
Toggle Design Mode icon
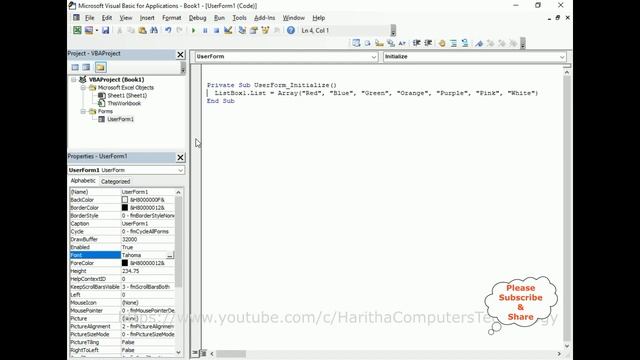(228, 30)
